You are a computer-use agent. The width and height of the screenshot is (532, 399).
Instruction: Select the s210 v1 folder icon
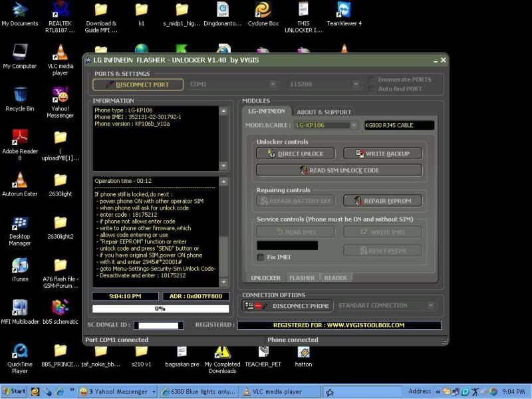[141, 356]
